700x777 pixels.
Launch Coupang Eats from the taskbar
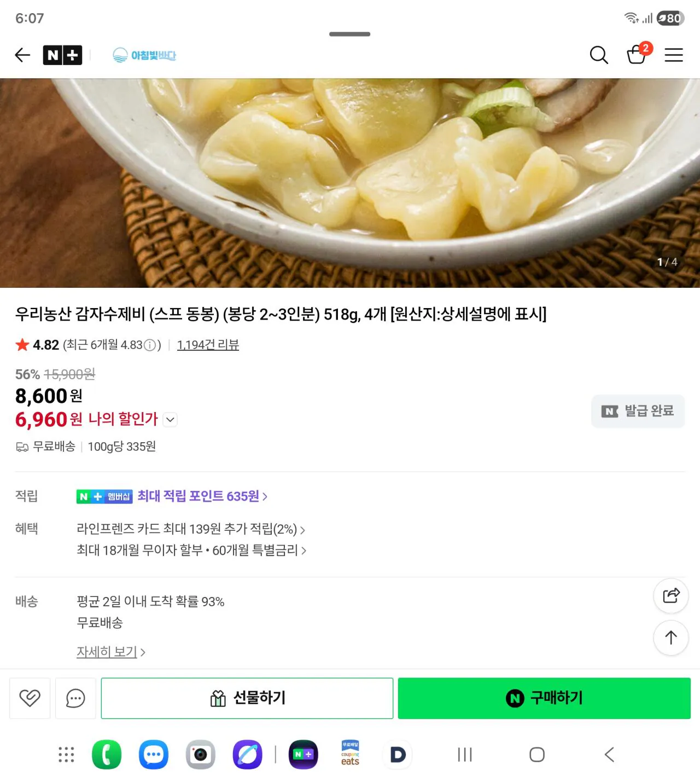point(349,754)
